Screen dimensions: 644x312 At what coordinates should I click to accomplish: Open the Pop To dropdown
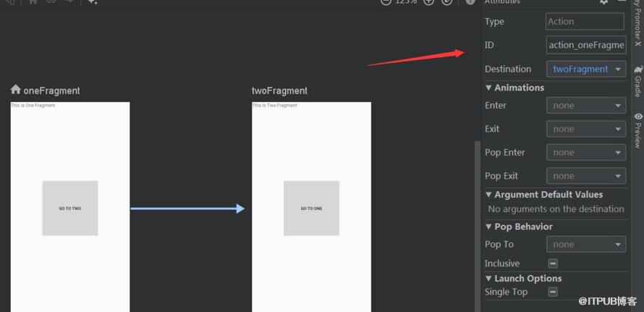tap(586, 245)
